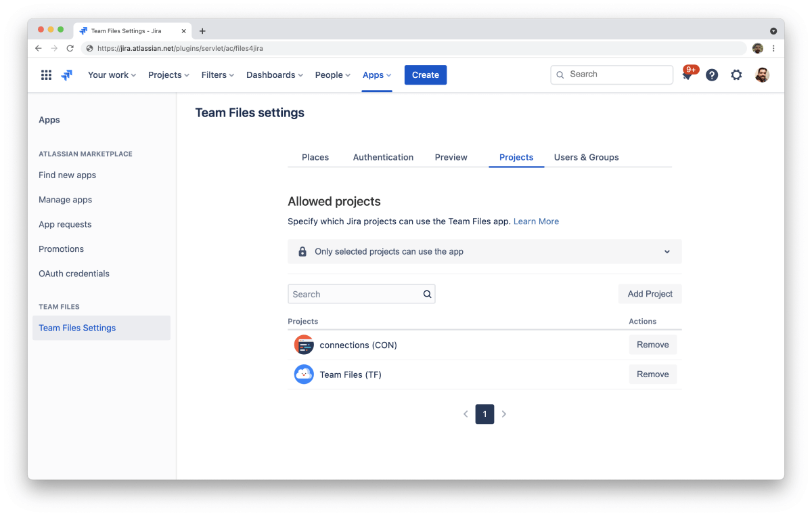Screen dimensions: 812x516
Task: Click the browser forward arrow
Action: (x=54, y=49)
